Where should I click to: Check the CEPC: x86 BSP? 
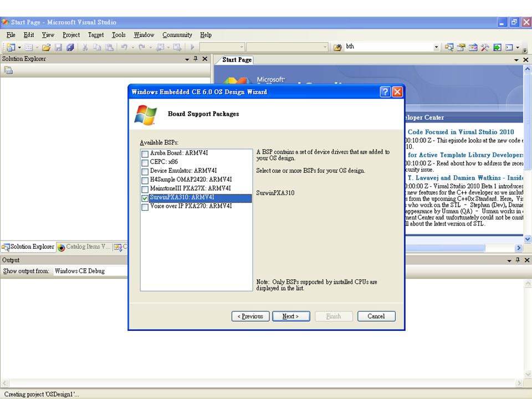pyautogui.click(x=145, y=162)
